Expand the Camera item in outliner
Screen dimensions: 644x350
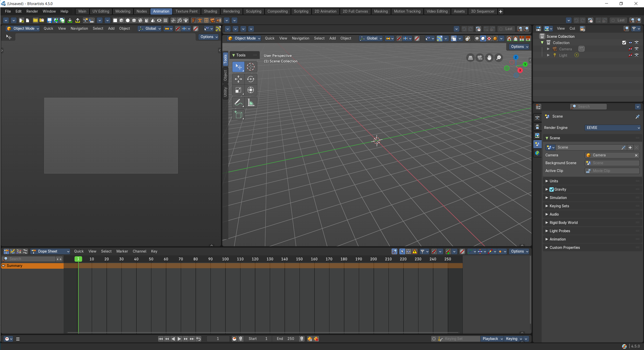(x=548, y=49)
